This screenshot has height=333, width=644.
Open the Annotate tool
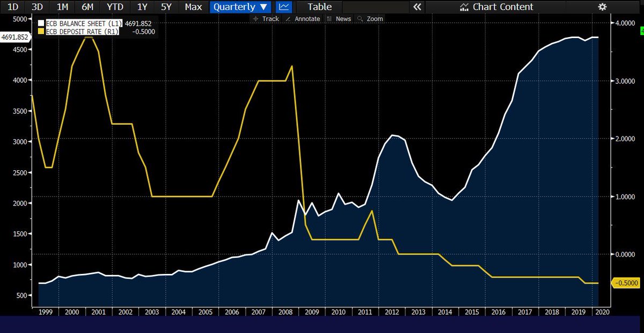303,19
